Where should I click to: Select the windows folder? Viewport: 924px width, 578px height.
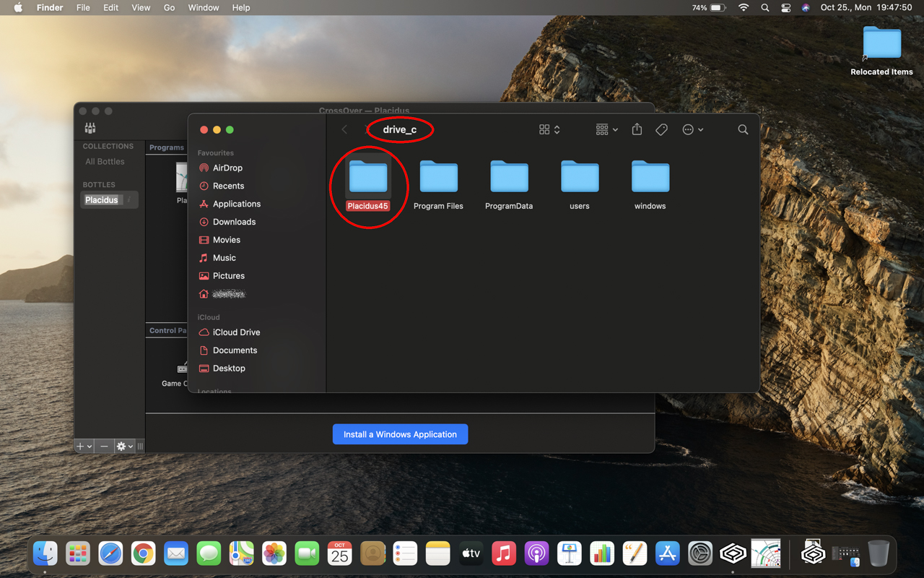[x=650, y=184]
